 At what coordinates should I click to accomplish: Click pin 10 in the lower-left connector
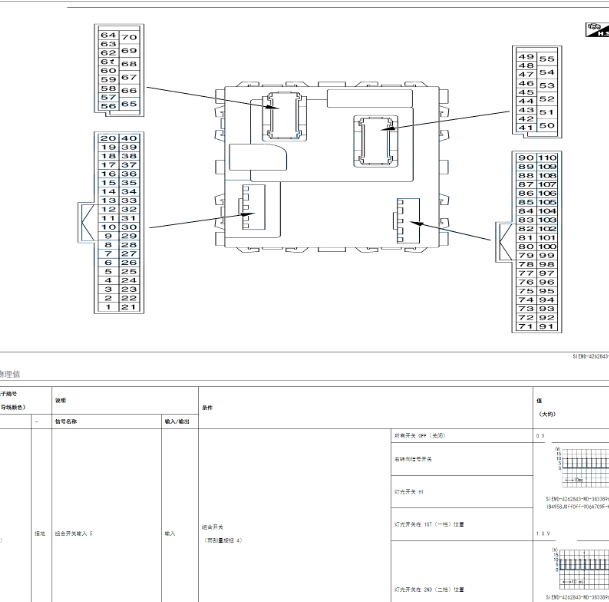[x=108, y=227]
